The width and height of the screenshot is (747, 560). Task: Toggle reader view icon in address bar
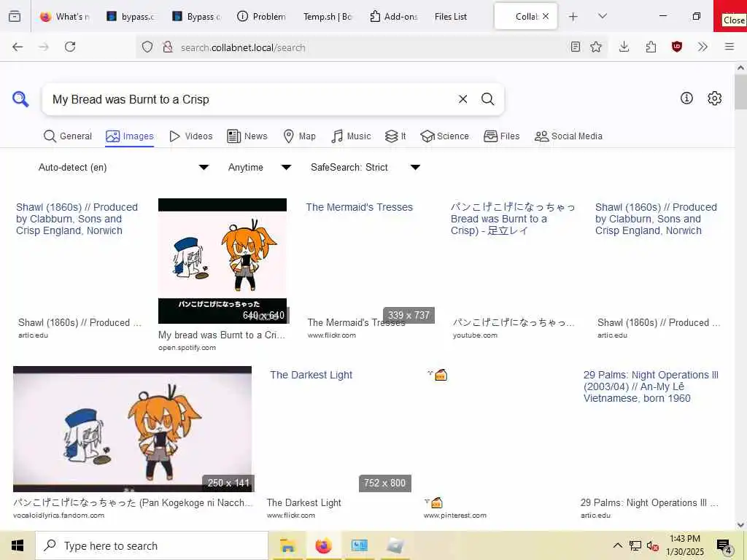pyautogui.click(x=575, y=47)
